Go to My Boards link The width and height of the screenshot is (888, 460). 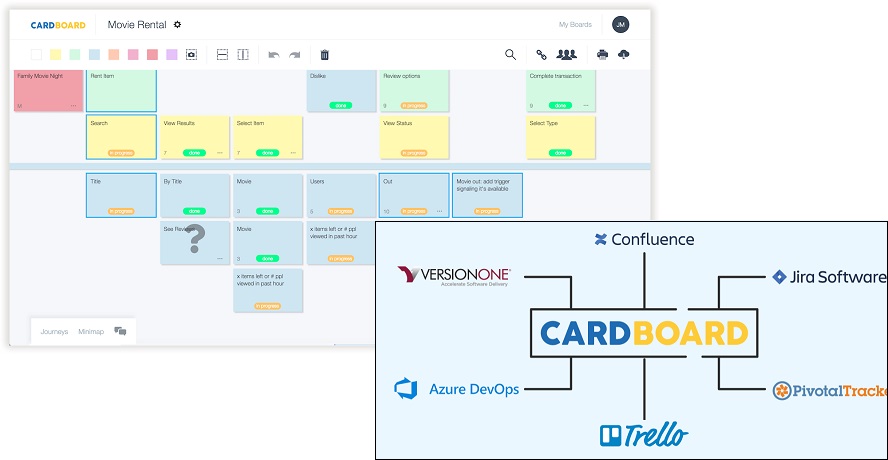tap(575, 25)
